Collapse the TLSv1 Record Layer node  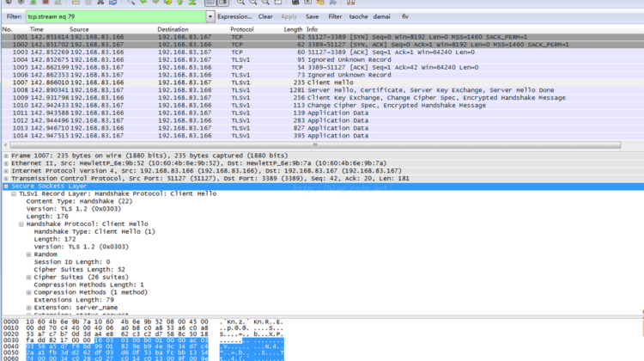(14, 193)
